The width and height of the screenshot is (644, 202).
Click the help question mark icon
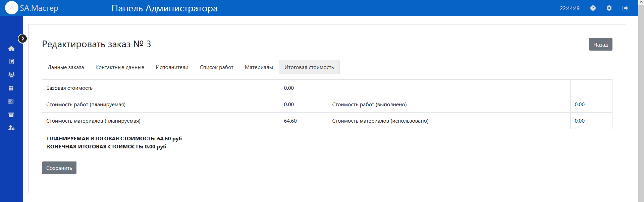pyautogui.click(x=593, y=8)
